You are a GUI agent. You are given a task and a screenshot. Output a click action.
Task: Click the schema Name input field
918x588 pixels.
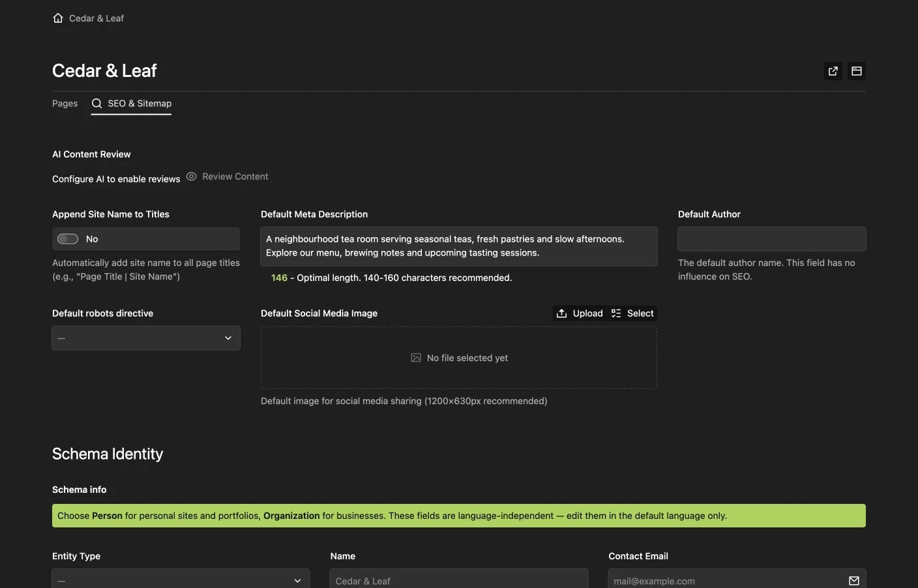tap(459, 580)
